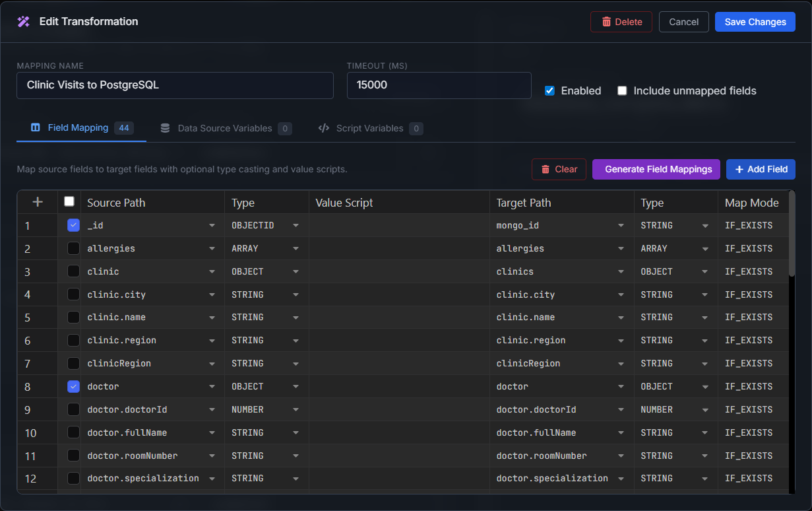This screenshot has height=511, width=812.
Task: Open doctor.specialization target path dropdown
Action: (x=621, y=479)
